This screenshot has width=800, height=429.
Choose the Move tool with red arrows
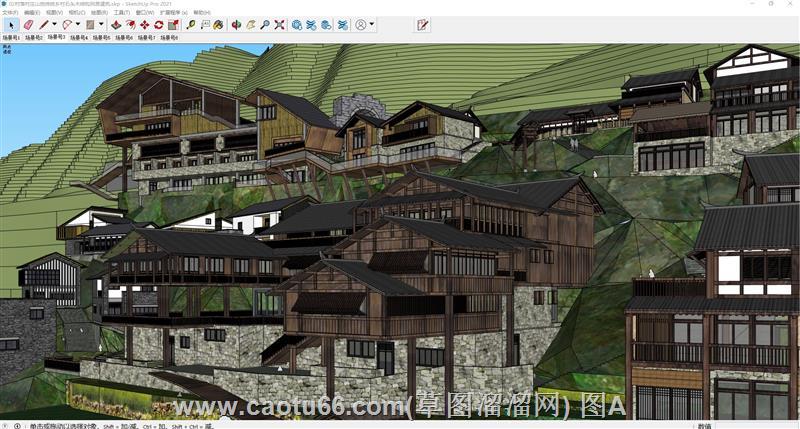tap(145, 24)
